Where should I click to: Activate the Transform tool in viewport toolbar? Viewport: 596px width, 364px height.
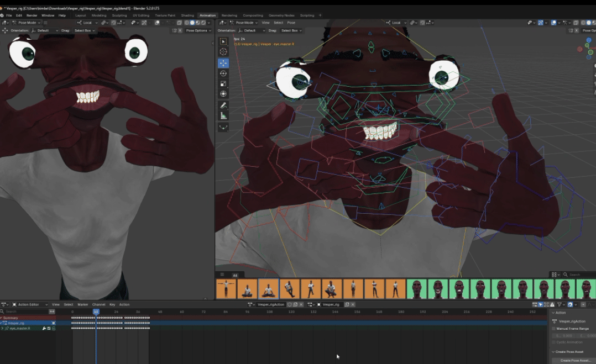[x=223, y=94]
